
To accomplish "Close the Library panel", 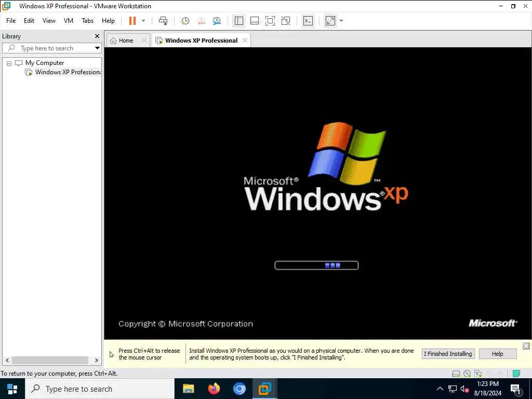I will tap(97, 36).
